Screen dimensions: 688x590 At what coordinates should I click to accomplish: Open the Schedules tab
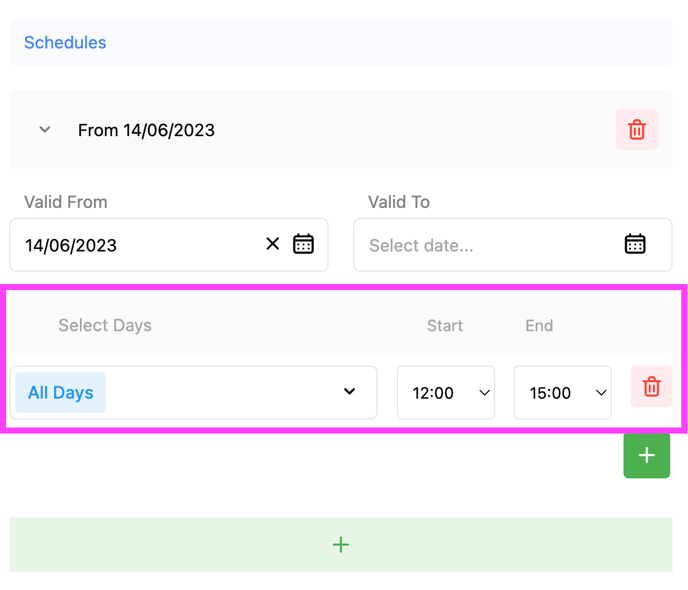point(65,43)
